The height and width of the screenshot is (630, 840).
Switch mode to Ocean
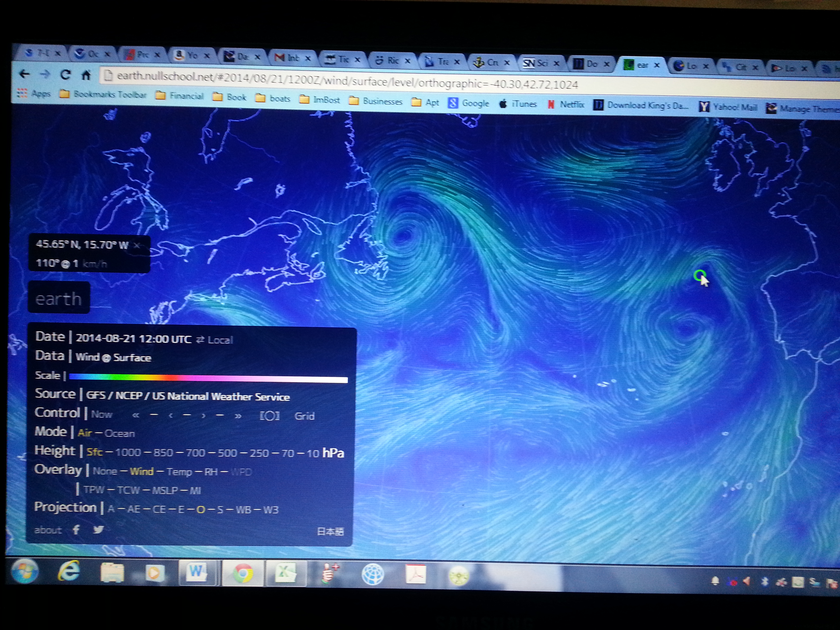120,434
